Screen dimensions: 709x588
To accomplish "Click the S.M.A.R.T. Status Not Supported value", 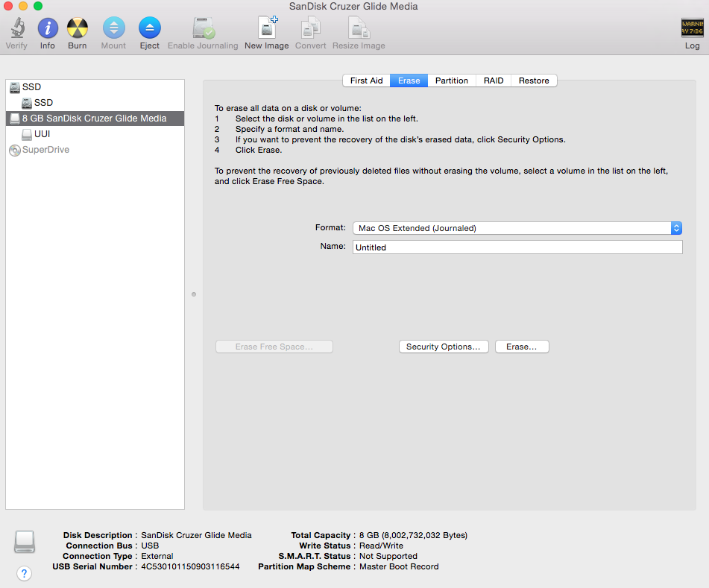I will pos(388,557).
